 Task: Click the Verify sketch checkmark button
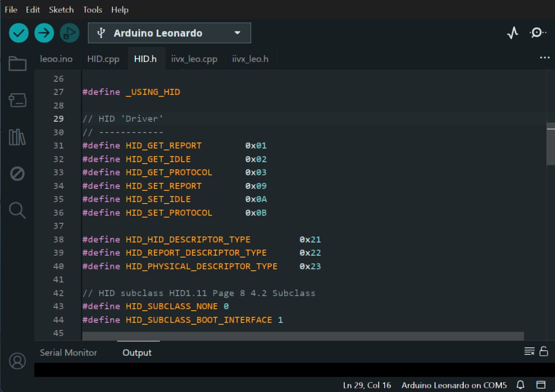tap(19, 33)
